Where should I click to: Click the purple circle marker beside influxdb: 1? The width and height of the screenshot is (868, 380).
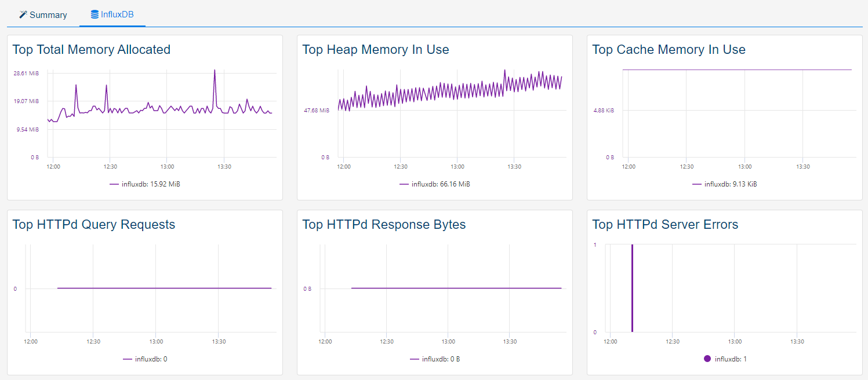point(707,359)
